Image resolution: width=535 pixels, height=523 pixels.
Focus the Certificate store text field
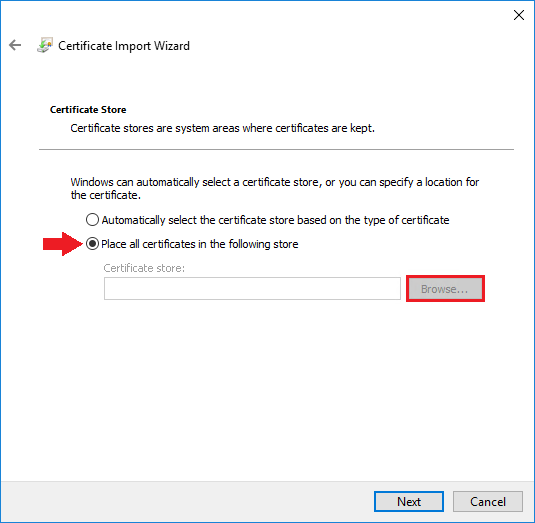(252, 289)
